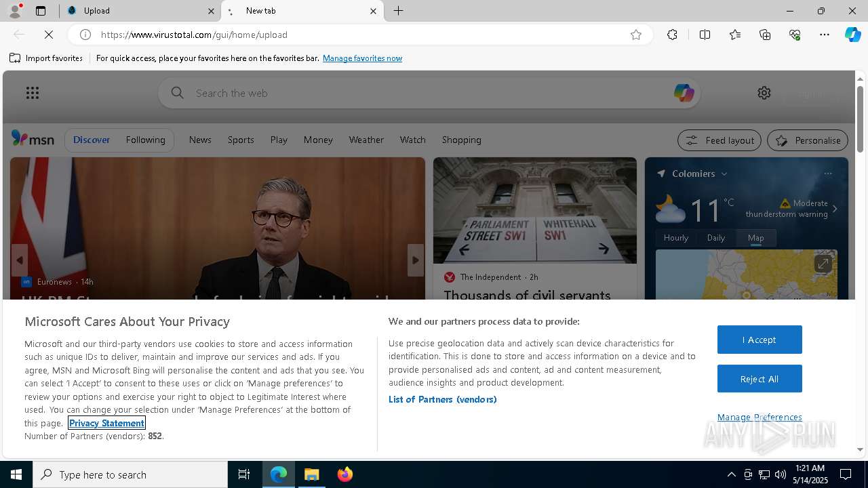The height and width of the screenshot is (488, 868).
Task: Open the Privacy Statement link
Action: (107, 423)
